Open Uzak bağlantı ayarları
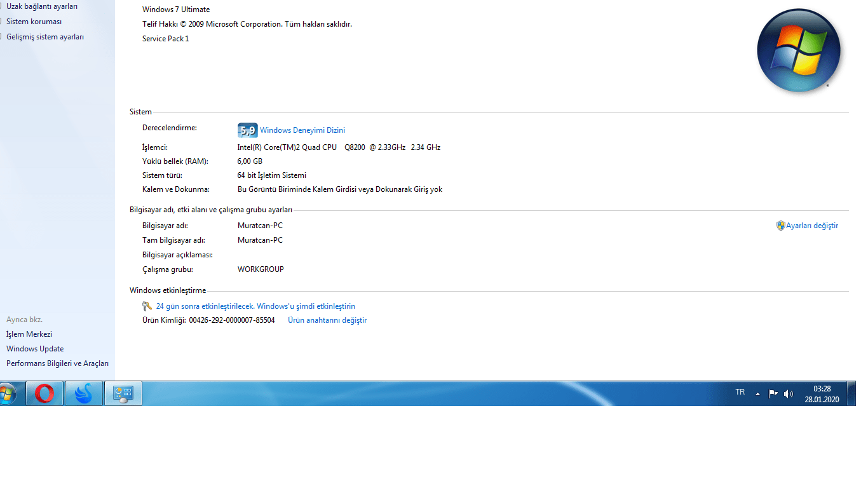 point(42,6)
